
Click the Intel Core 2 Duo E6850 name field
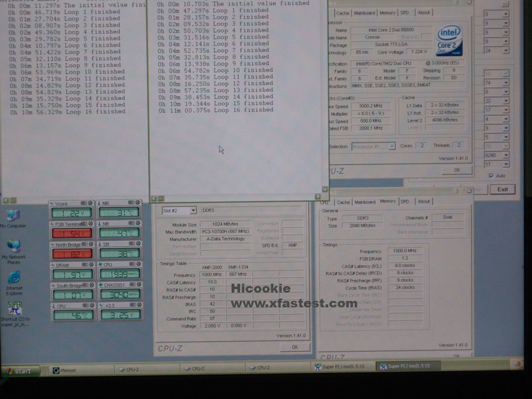click(x=391, y=30)
